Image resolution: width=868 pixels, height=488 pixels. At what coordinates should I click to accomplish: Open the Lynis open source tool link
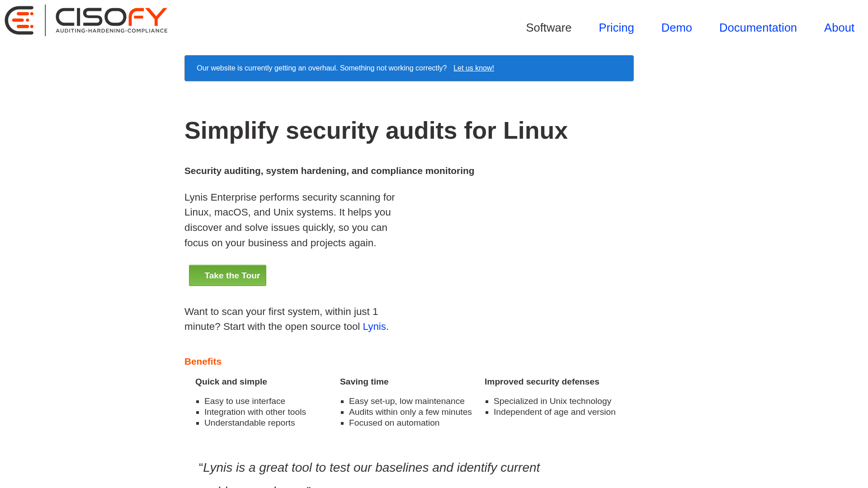374,326
